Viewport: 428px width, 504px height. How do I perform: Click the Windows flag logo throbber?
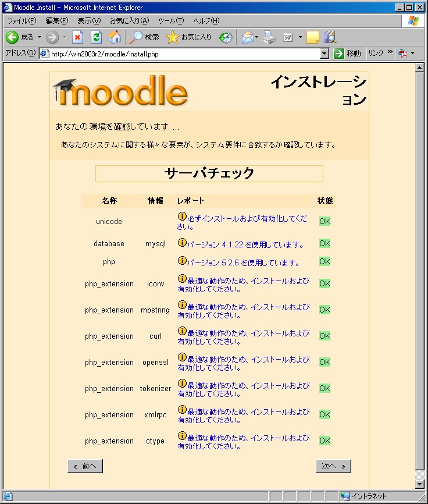click(x=413, y=21)
